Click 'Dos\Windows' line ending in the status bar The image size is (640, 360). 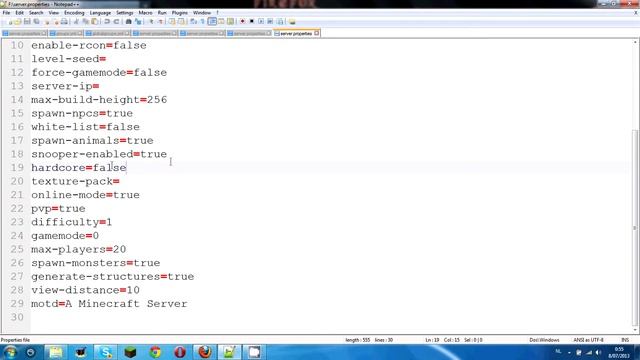[544, 340]
